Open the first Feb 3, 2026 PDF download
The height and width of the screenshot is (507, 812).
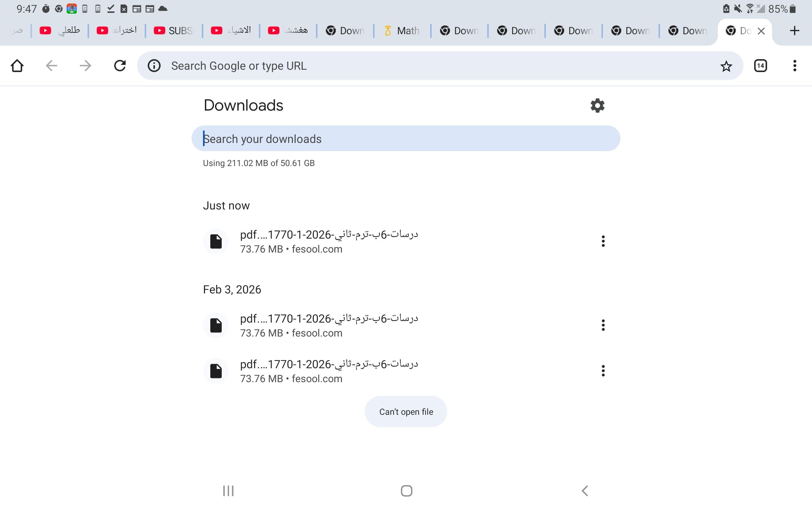[329, 324]
